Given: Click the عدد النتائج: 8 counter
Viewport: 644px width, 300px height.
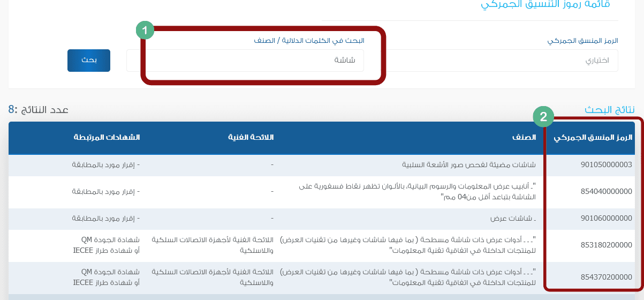Looking at the screenshot, I should point(39,110).
